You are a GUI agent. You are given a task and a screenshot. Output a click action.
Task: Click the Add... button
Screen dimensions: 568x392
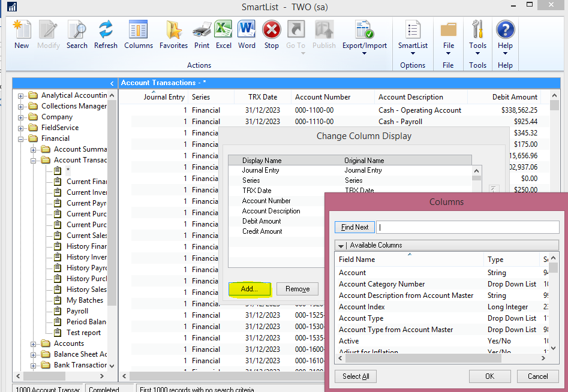click(x=250, y=289)
